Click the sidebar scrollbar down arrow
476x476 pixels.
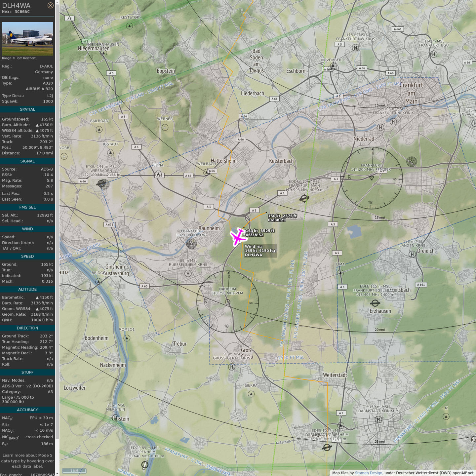coord(57,474)
